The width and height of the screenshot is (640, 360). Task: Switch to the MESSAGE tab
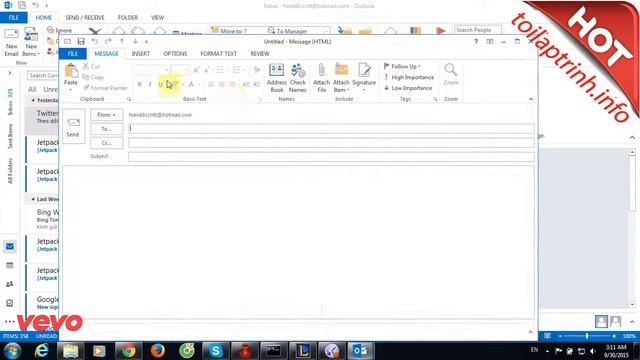coord(107,54)
